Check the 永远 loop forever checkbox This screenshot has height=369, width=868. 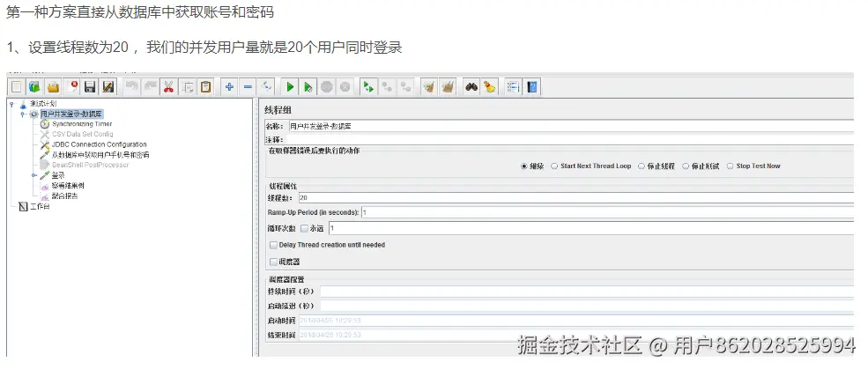(x=304, y=228)
